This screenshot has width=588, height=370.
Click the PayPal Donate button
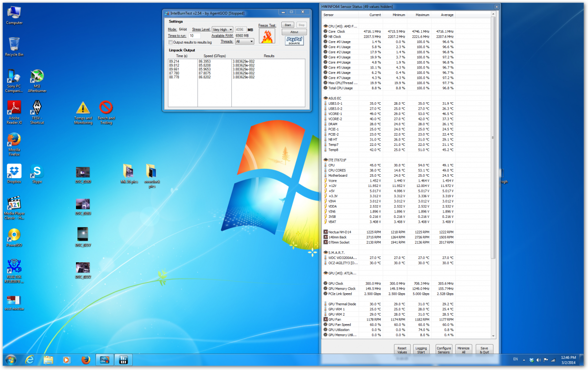tap(294, 41)
